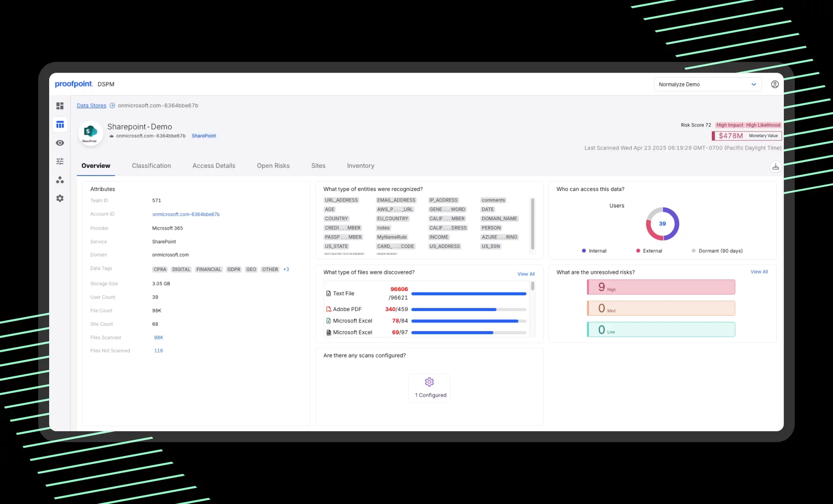Image resolution: width=833 pixels, height=504 pixels.
Task: Click the 1 Configured scans card
Action: click(x=429, y=388)
